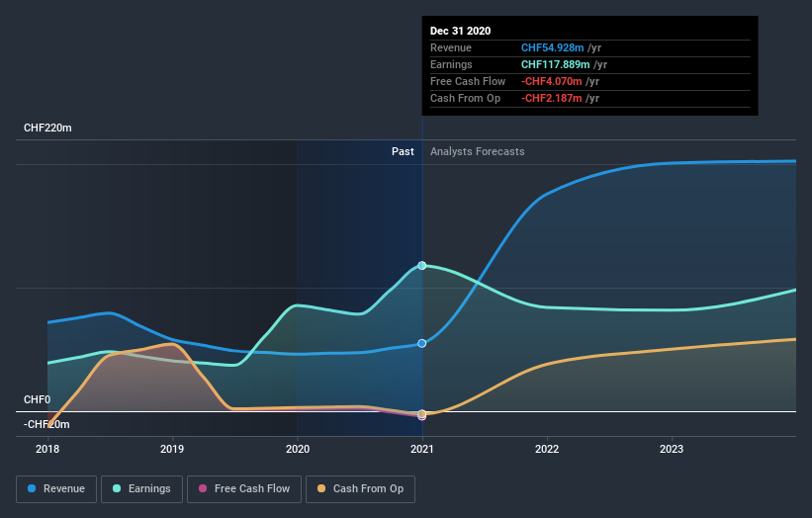812x518 pixels.
Task: Select the 2019 x-axis label
Action: 172,449
